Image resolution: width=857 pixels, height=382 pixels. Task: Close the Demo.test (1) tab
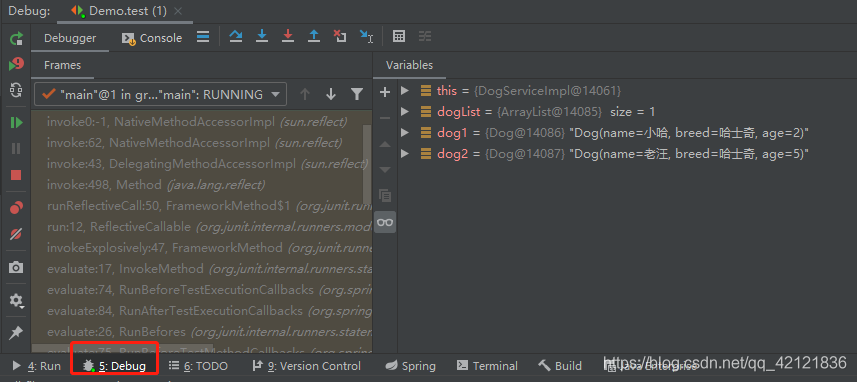click(178, 11)
